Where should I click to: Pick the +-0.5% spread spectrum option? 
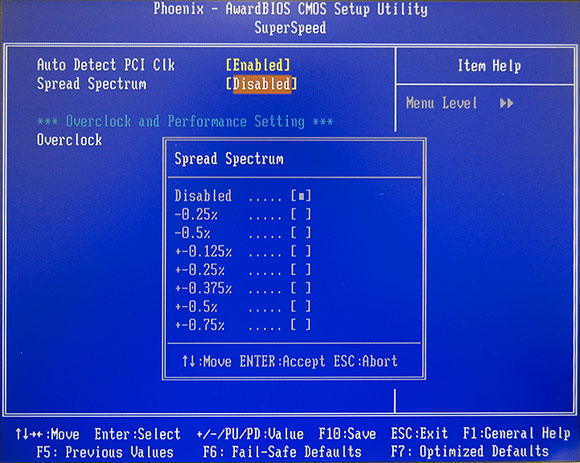click(243, 307)
